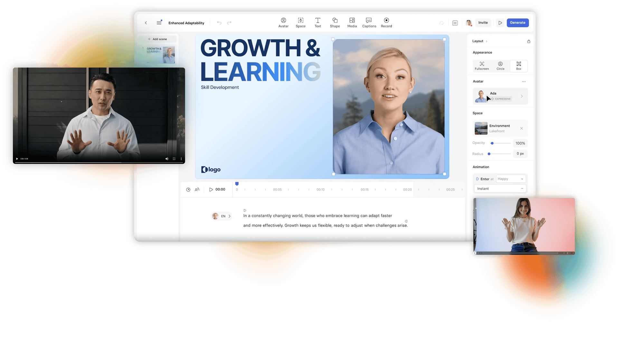Set avatar appearance to Circle
Screen dimensions: 644x347
(x=500, y=66)
